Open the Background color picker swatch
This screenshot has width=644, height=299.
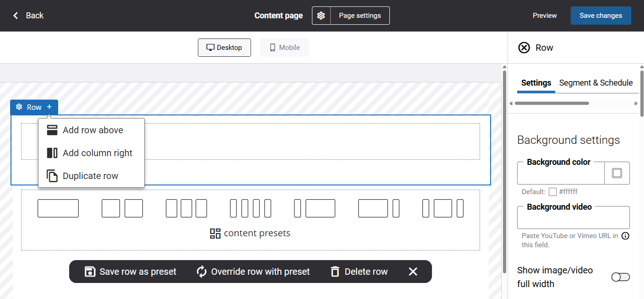[617, 173]
